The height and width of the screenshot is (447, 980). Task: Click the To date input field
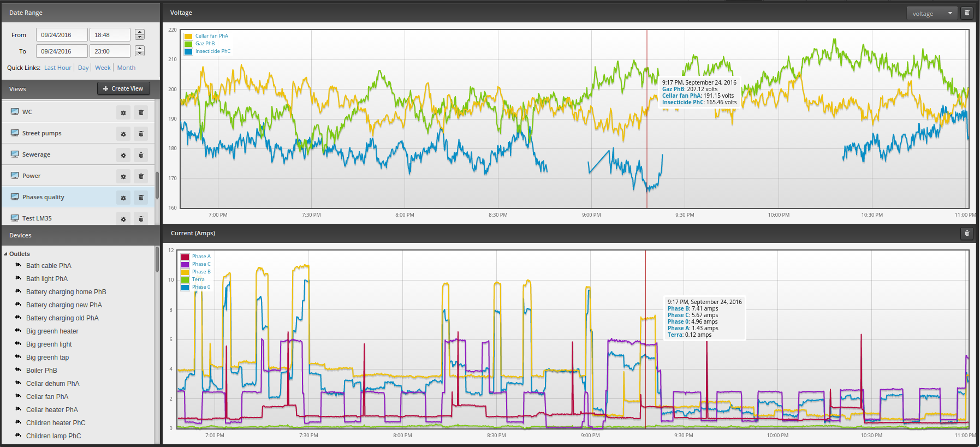62,51
